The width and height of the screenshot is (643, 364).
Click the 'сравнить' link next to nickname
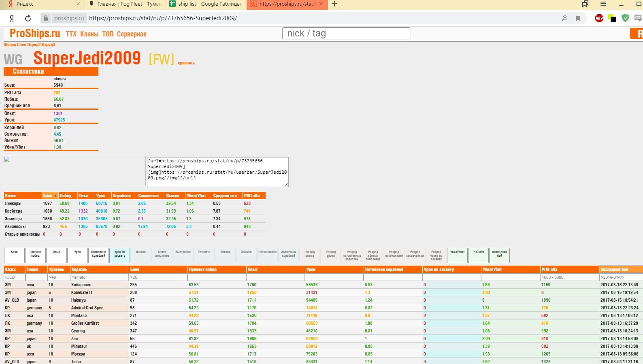186,63
